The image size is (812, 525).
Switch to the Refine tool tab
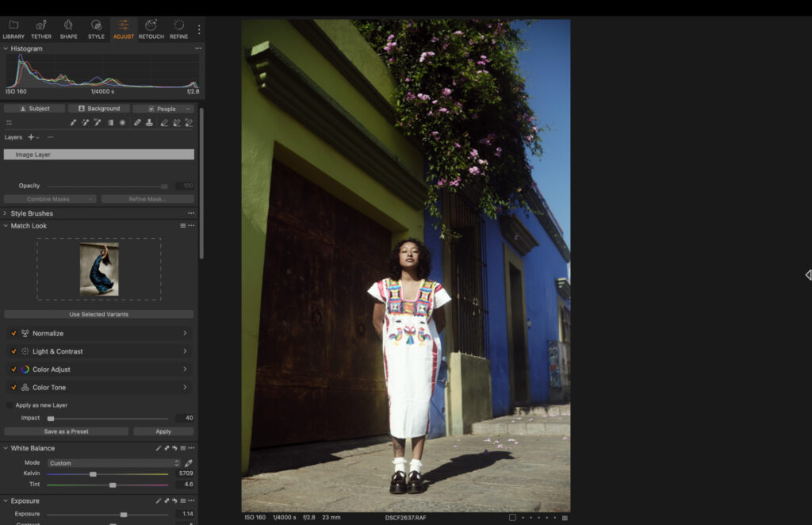tap(178, 29)
